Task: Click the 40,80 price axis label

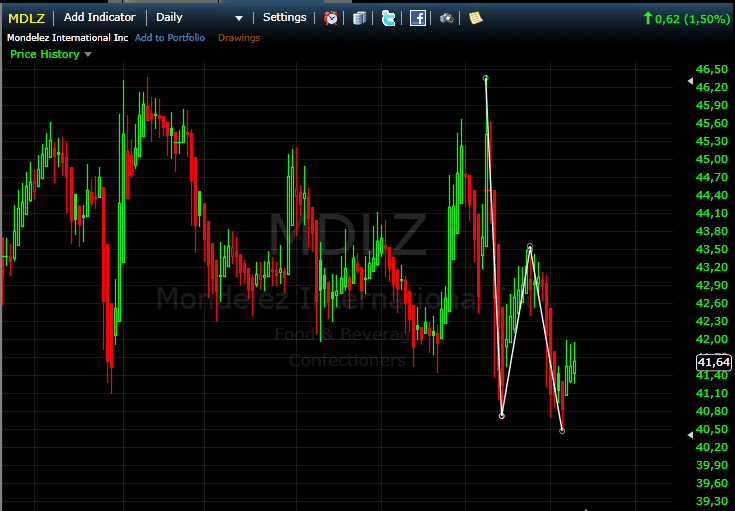Action: click(x=712, y=411)
